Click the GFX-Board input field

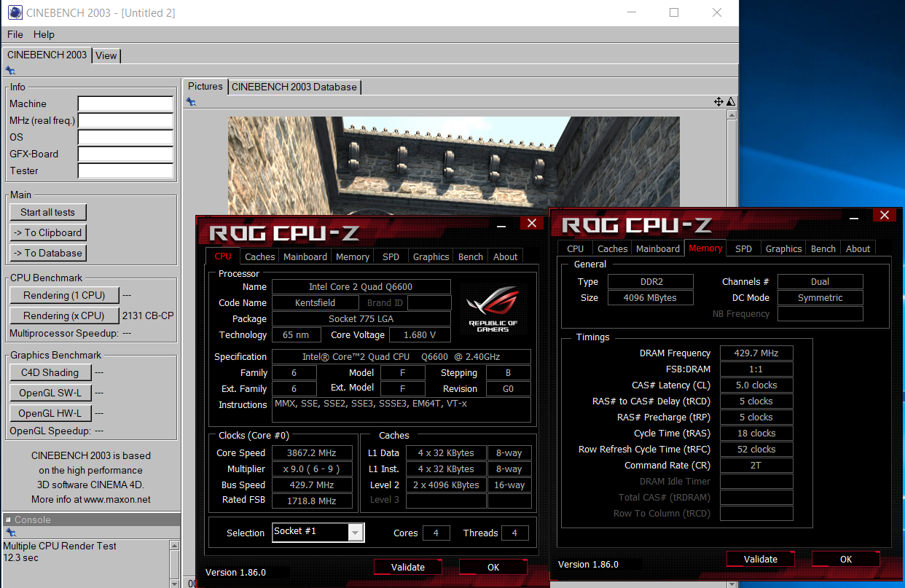click(x=125, y=154)
